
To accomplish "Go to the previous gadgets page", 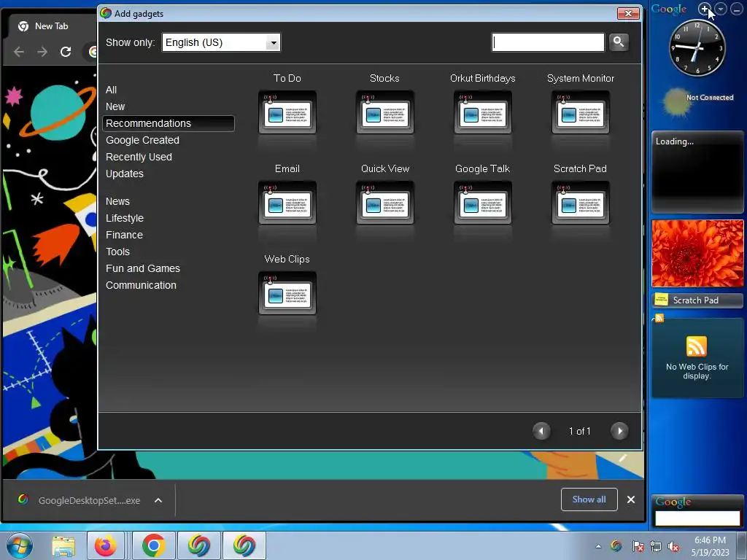I will [541, 432].
